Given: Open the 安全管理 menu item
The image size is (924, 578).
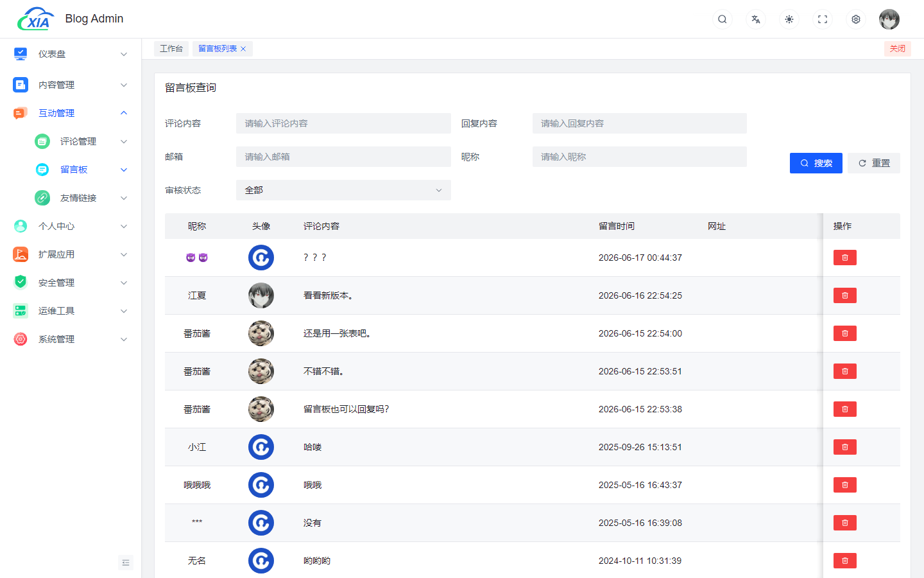Looking at the screenshot, I should pos(71,283).
